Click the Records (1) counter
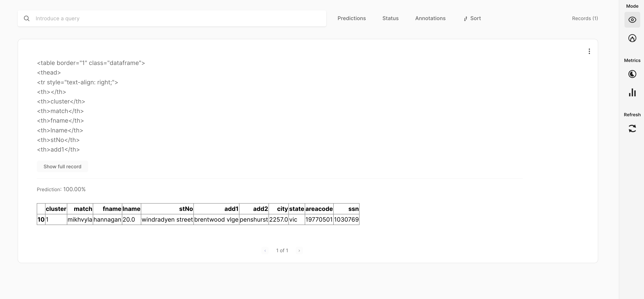This screenshot has height=299, width=644. (x=585, y=18)
